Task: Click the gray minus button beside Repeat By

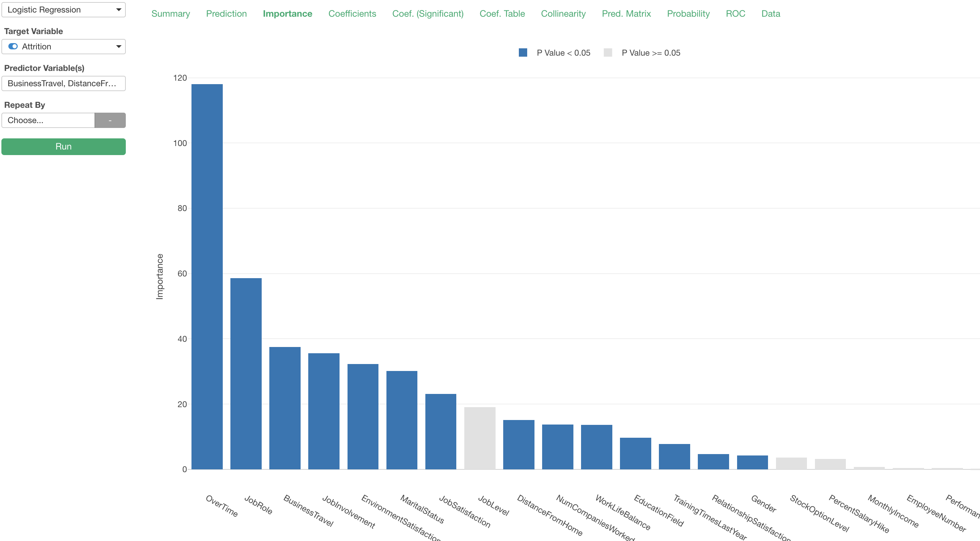Action: (x=110, y=120)
